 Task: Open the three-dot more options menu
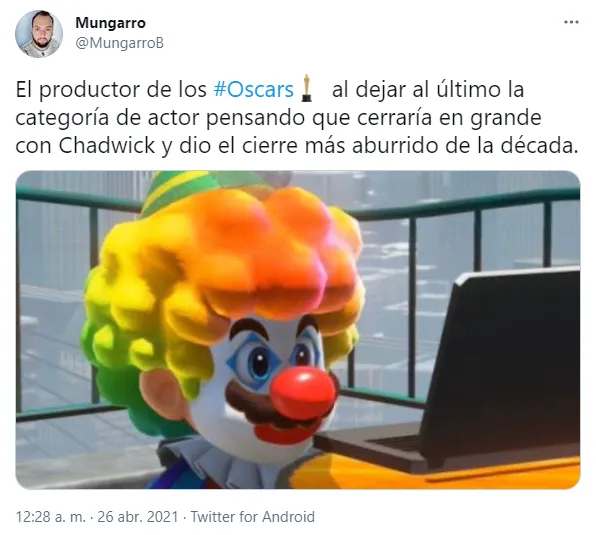571,22
